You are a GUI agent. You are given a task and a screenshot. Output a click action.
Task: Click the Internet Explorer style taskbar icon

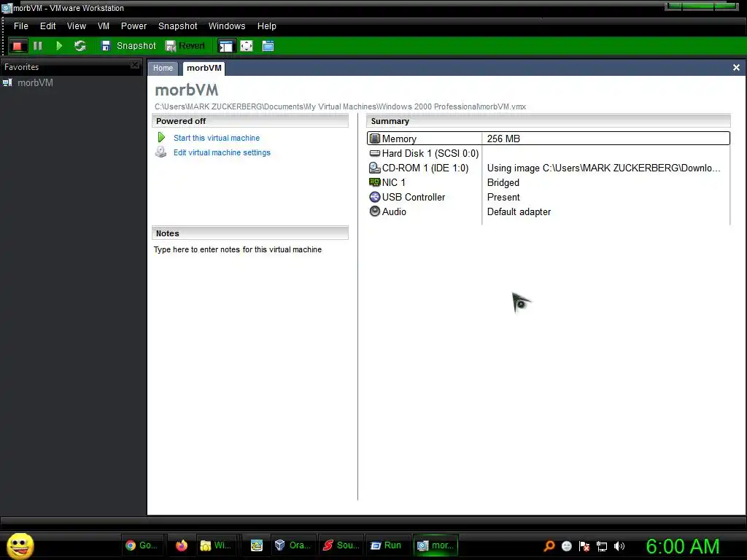257,545
